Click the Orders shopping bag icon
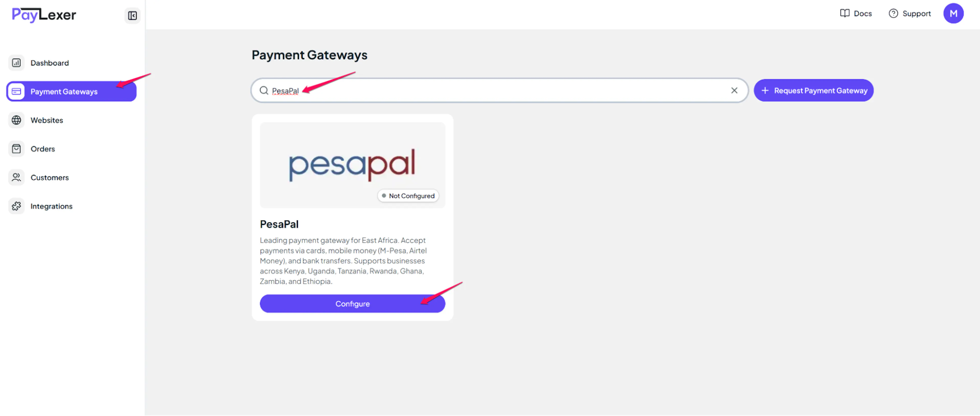Viewport: 980px width, 416px height. pos(16,149)
